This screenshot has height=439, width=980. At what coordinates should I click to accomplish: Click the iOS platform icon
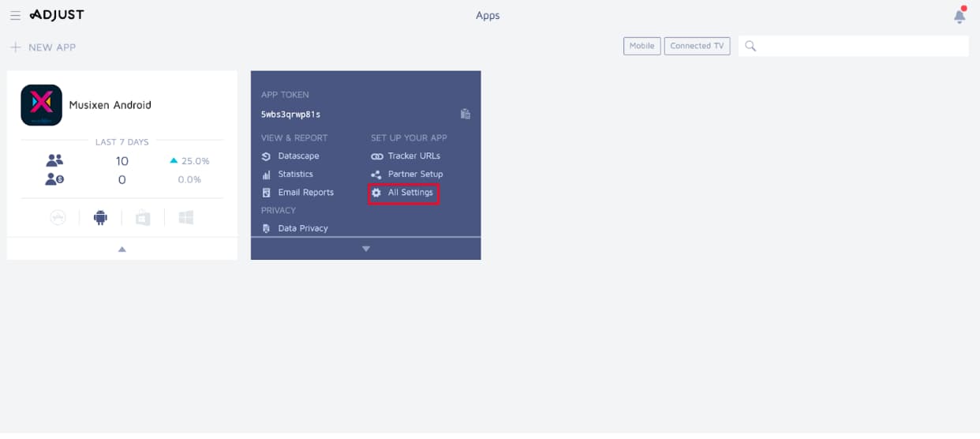58,218
